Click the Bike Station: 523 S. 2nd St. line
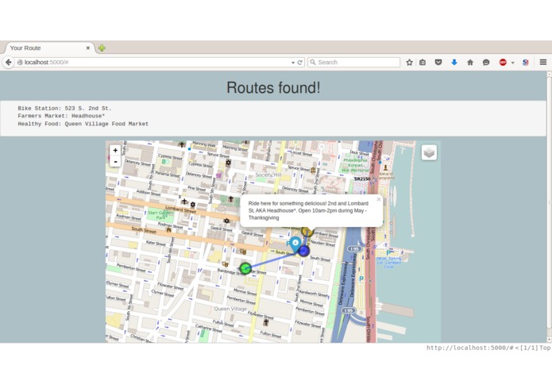552x392 pixels. (x=64, y=108)
